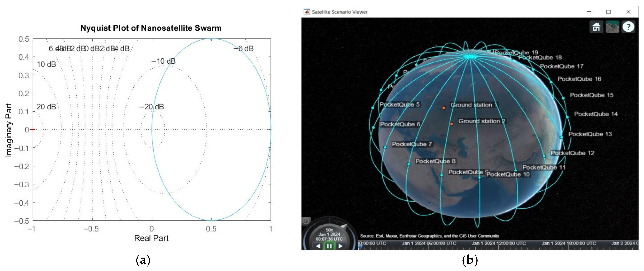Jump timeline to Jan 1 06:00:00 UTC

click(x=429, y=243)
